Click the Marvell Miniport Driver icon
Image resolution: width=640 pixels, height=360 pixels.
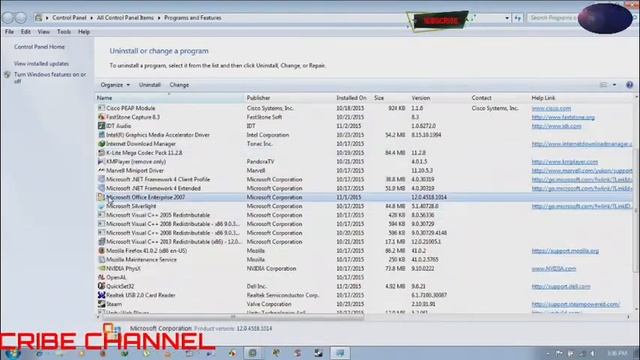tap(101, 171)
